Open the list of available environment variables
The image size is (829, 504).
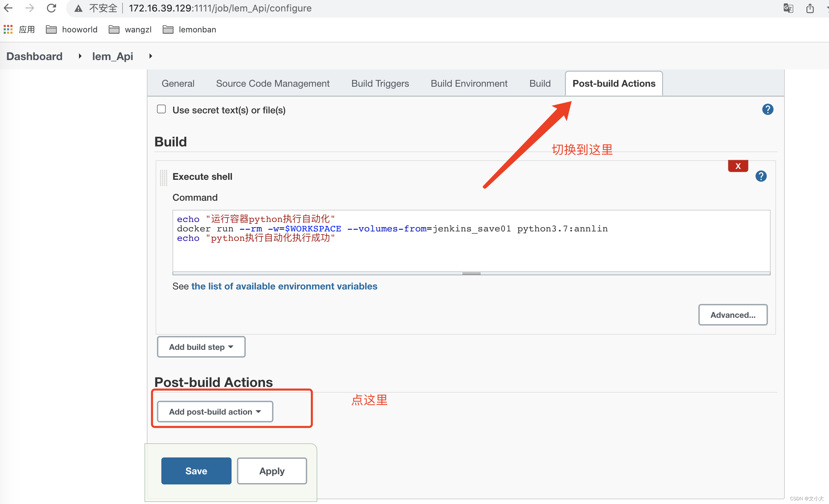point(284,286)
